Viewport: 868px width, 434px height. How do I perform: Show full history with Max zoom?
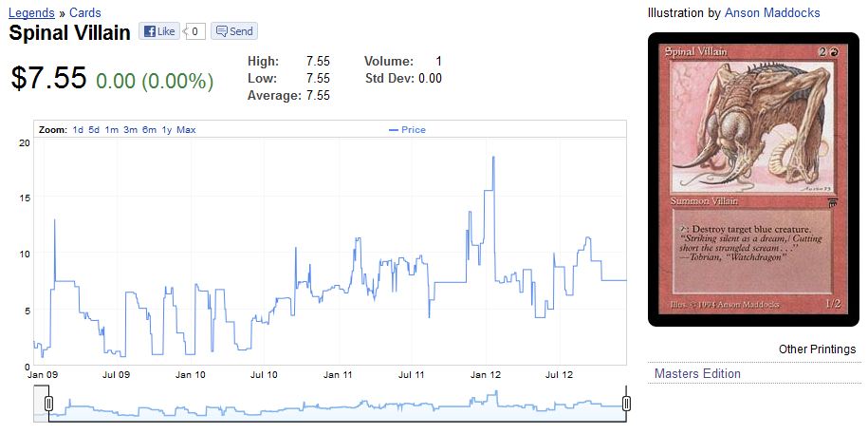pyautogui.click(x=186, y=130)
